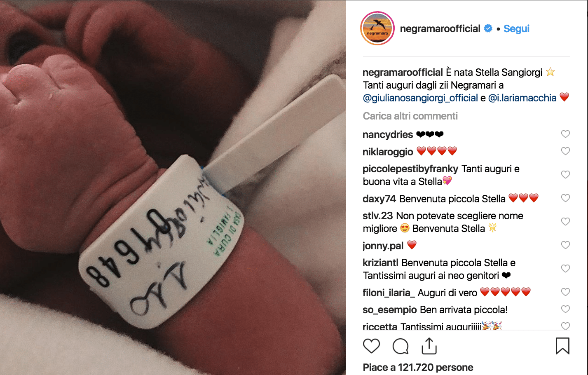This screenshot has width=588, height=375.
Task: Click the baby wristband photo
Action: click(173, 187)
